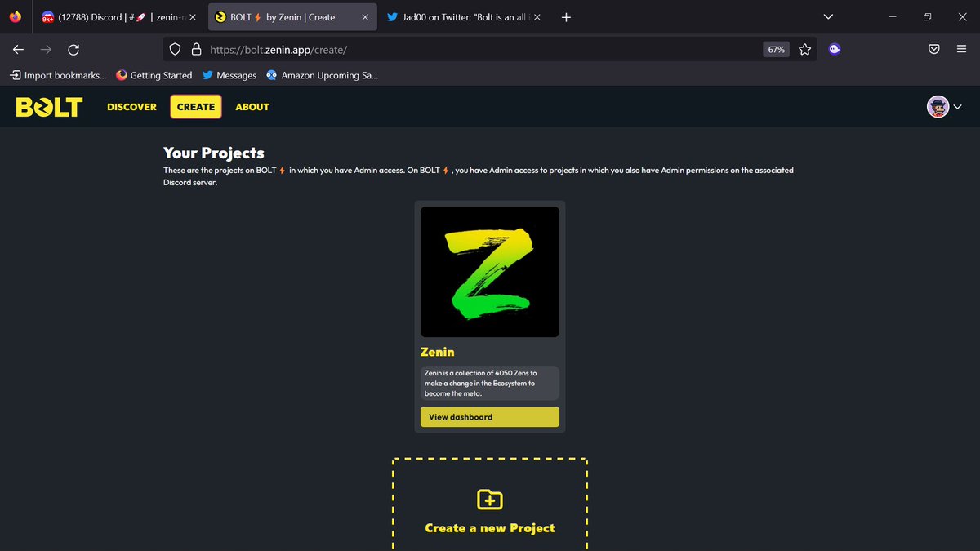Select the CREATE nav button
The image size is (980, 551).
click(196, 107)
